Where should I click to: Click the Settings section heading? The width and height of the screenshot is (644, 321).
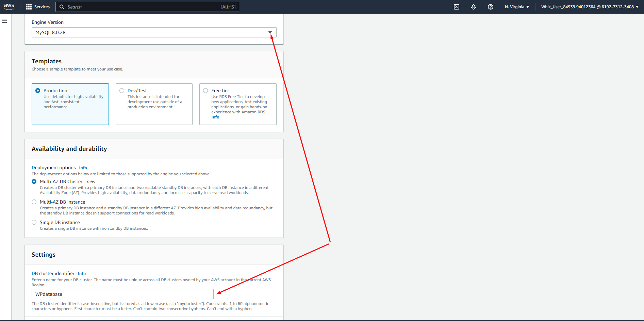coord(44,255)
